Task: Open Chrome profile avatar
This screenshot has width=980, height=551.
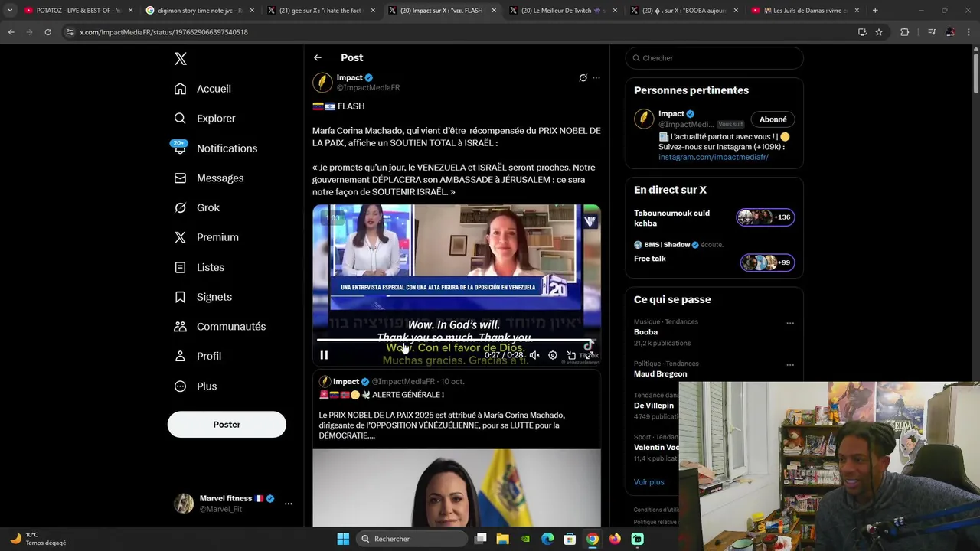Action: tap(950, 32)
